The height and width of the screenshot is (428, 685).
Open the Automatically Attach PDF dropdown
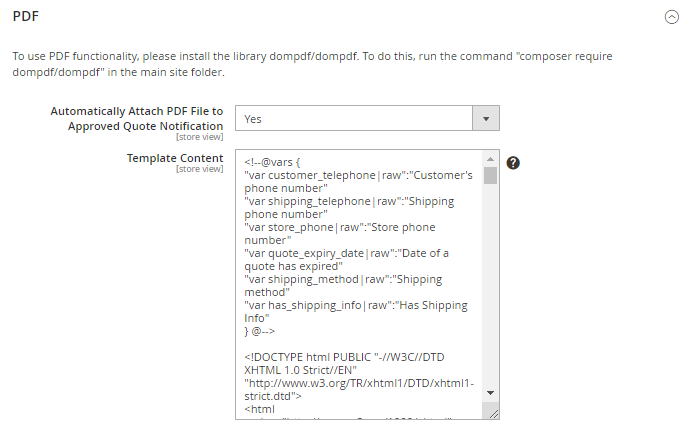coord(367,118)
